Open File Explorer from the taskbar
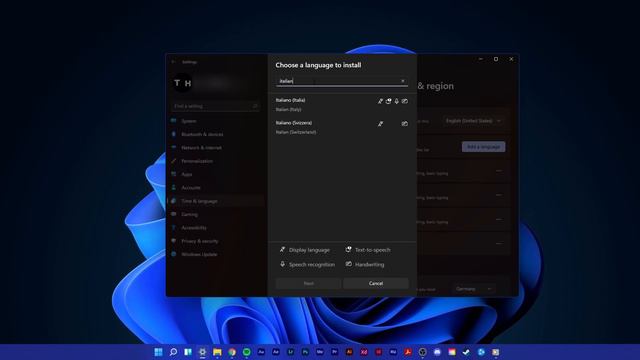The image size is (640, 360). pyautogui.click(x=217, y=352)
